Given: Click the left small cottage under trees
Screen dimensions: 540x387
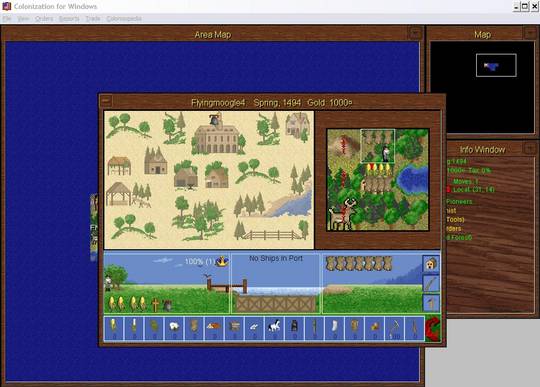Looking at the screenshot, I should click(x=186, y=176).
